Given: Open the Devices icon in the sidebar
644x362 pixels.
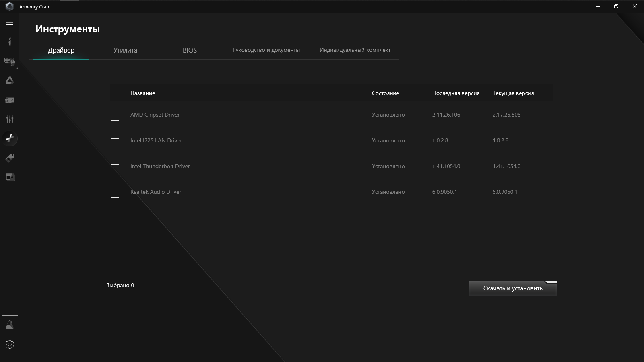Looking at the screenshot, I should 10,61.
